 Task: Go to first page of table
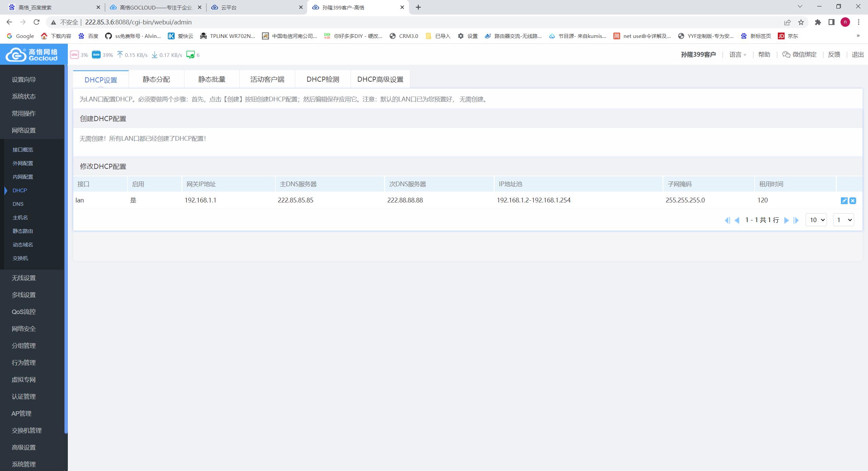pos(727,220)
